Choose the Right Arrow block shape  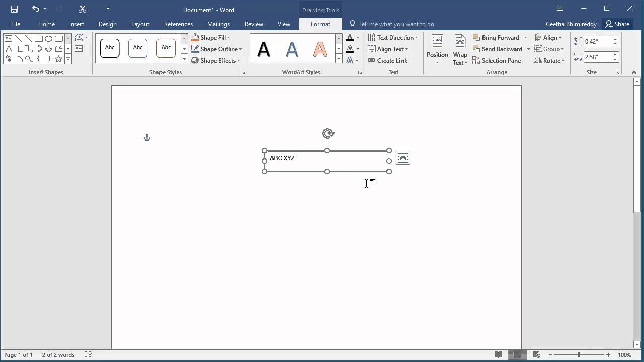click(39, 49)
